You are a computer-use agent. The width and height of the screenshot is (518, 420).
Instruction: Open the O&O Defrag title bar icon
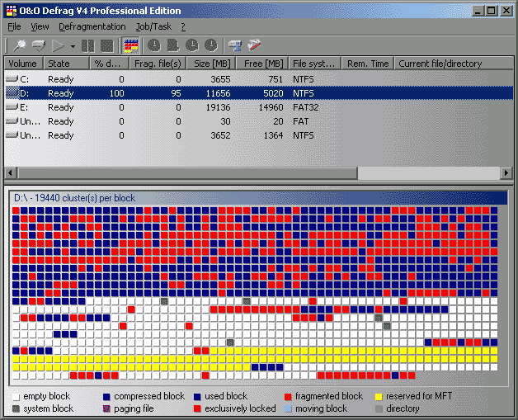[x=12, y=11]
